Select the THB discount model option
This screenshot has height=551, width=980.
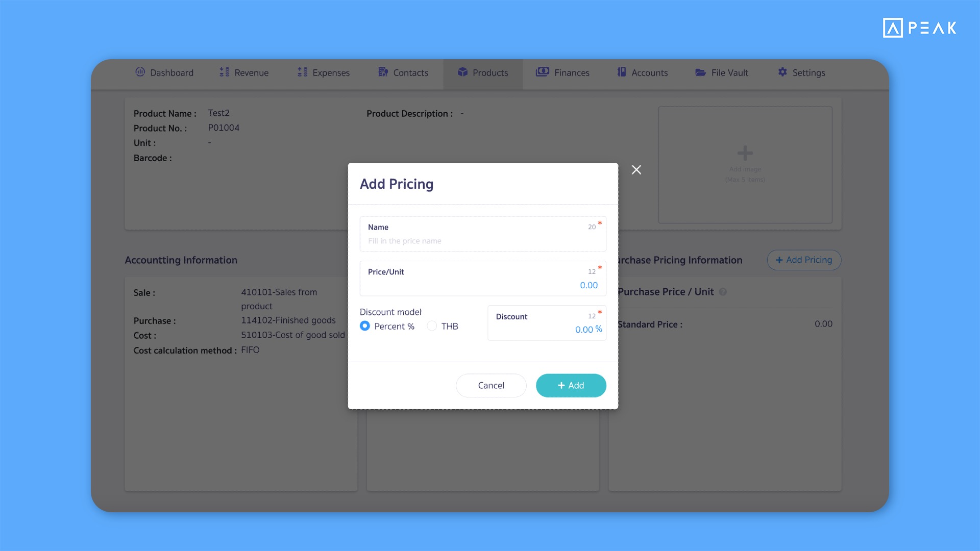click(431, 327)
